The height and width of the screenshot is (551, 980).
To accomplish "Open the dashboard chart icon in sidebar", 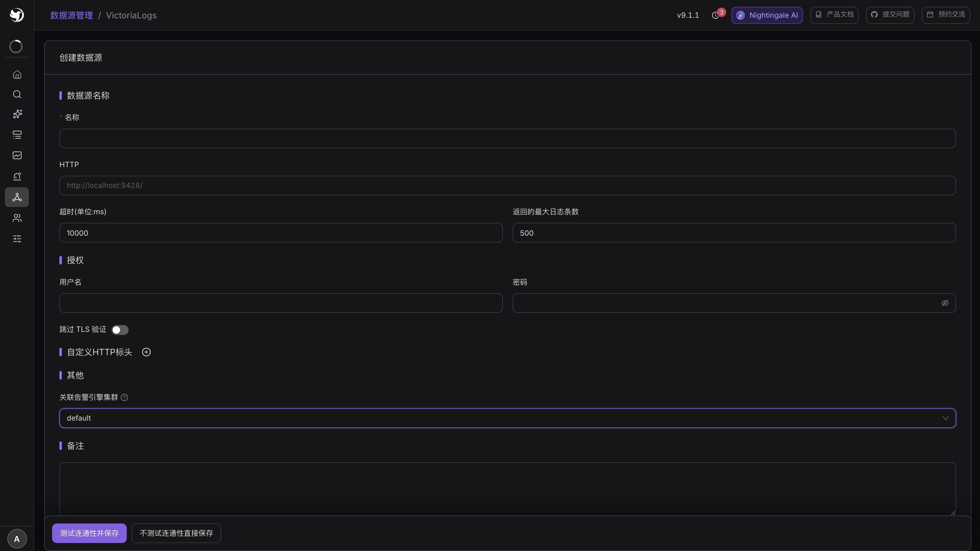I will click(x=17, y=155).
